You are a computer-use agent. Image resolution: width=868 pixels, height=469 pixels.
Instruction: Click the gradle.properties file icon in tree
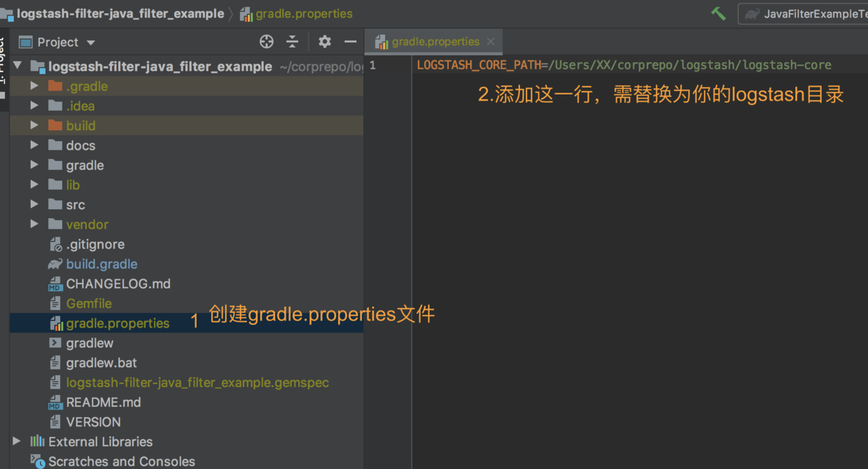point(55,323)
